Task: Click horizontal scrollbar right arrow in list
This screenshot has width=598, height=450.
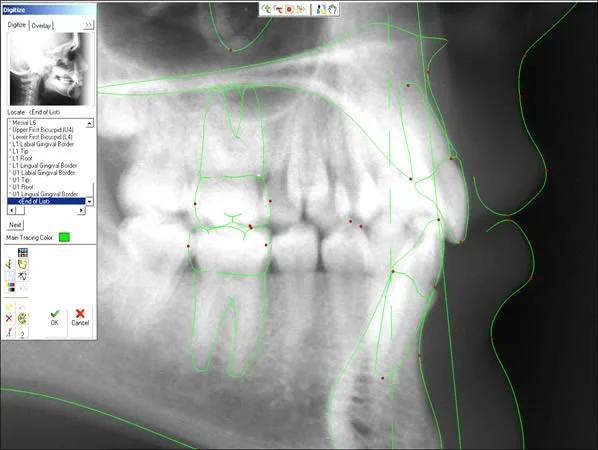Action: pos(81,210)
